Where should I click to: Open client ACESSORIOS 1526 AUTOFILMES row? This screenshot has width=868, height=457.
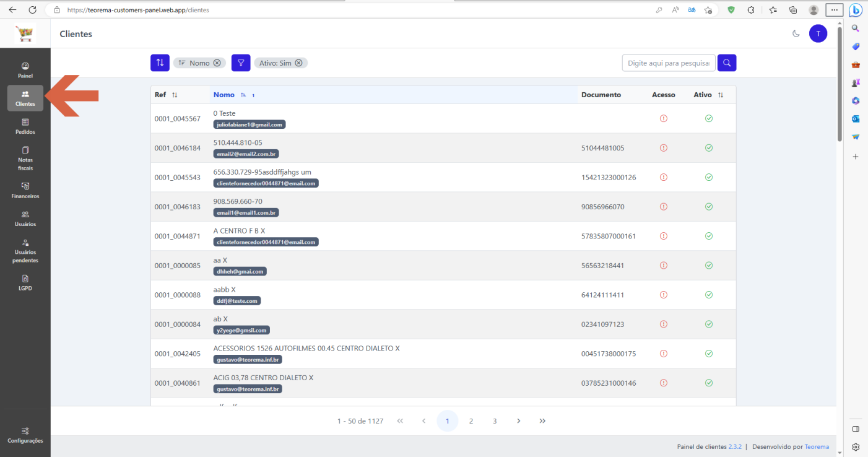point(443,354)
